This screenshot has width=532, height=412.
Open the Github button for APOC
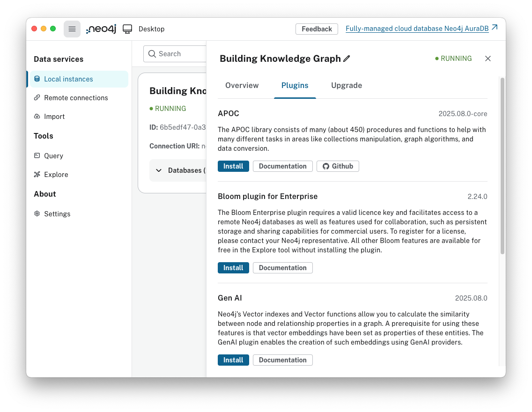coord(338,166)
